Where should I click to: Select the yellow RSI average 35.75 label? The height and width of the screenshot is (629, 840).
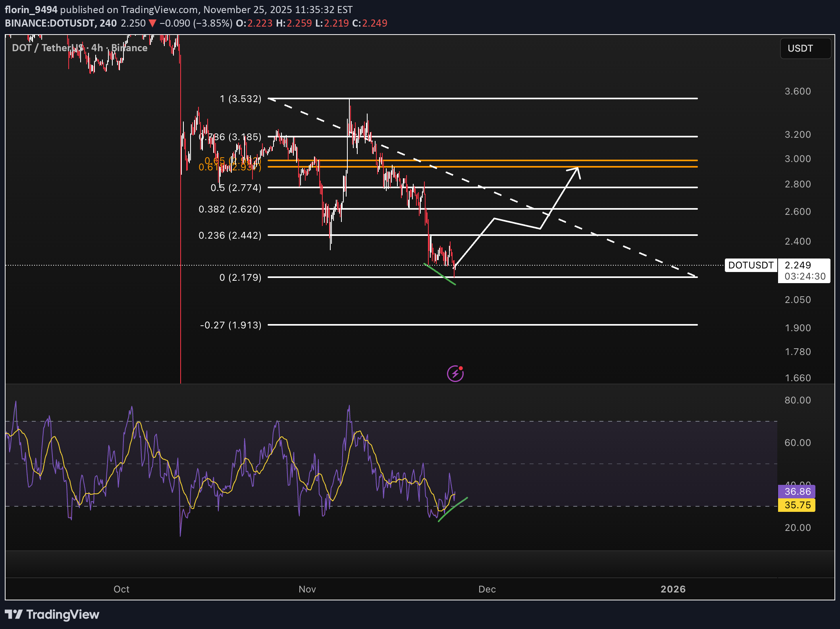point(797,505)
